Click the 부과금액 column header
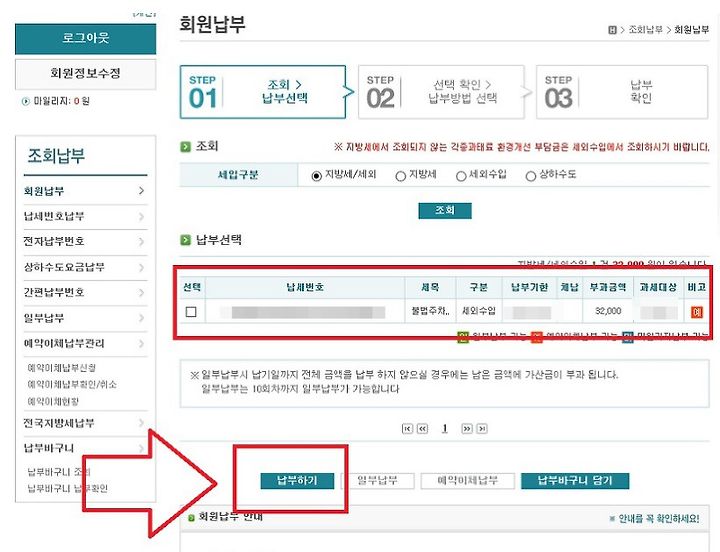 [608, 287]
